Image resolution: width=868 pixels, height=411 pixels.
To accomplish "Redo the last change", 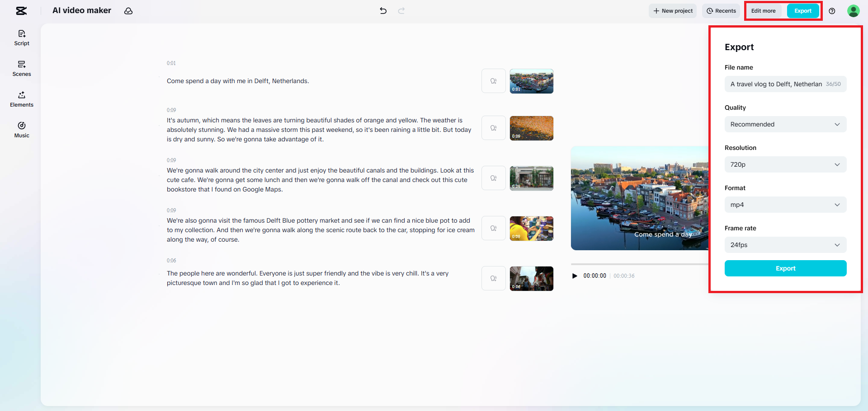I will 401,11.
